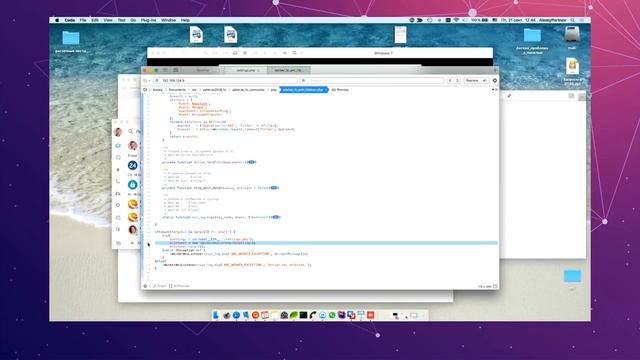Open the Coda application menu
Viewport: 640px width, 360px height.
(70, 20)
